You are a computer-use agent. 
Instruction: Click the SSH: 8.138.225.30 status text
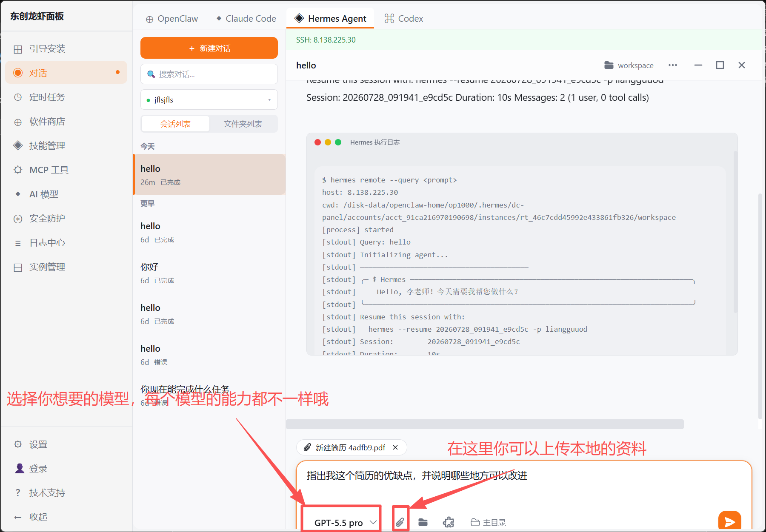click(x=326, y=40)
